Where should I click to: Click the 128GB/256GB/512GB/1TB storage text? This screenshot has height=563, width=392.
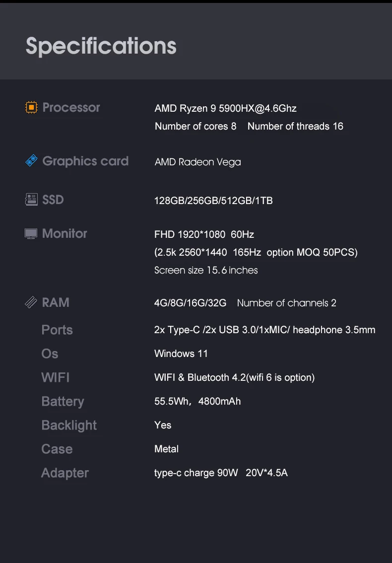(213, 201)
